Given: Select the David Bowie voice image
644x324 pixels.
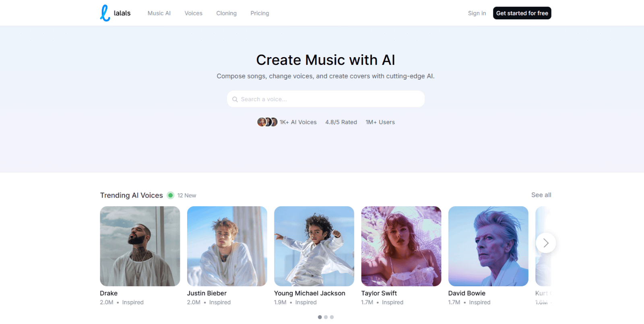Looking at the screenshot, I should 488,246.
